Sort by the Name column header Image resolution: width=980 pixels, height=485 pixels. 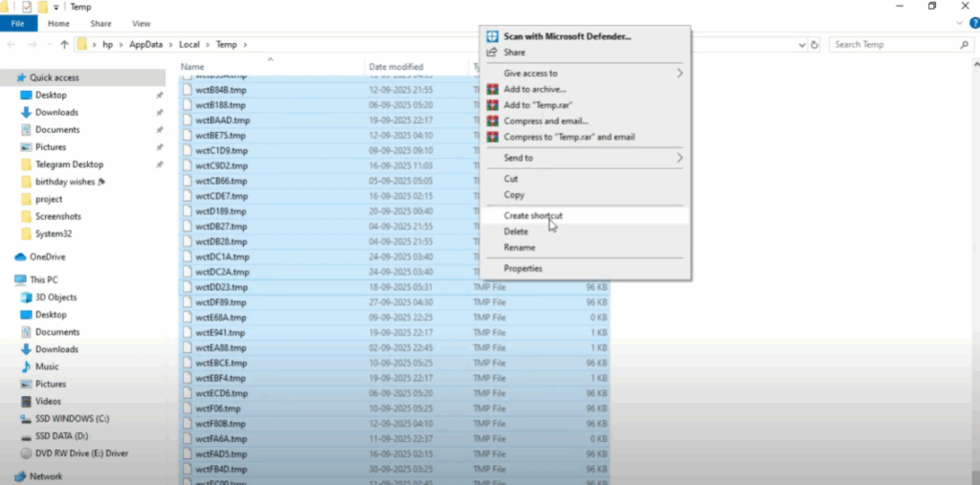[x=271, y=66]
